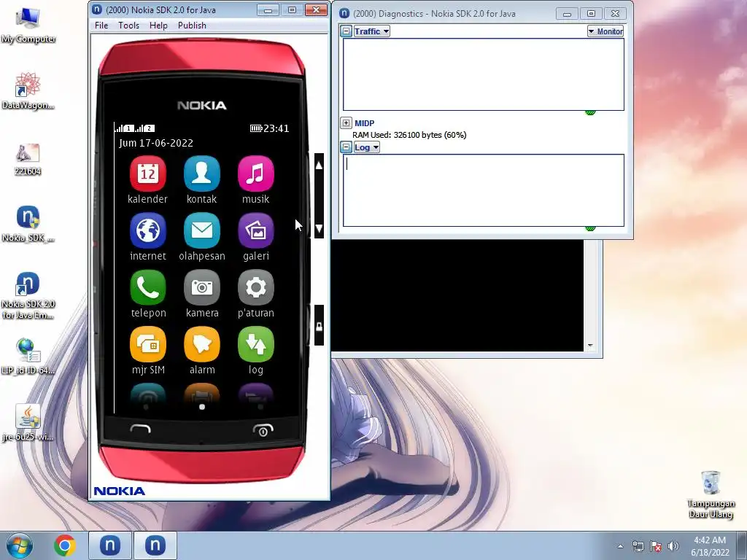Select the 221604 desktop image file
Image resolution: width=747 pixels, height=560 pixels.
[28, 159]
